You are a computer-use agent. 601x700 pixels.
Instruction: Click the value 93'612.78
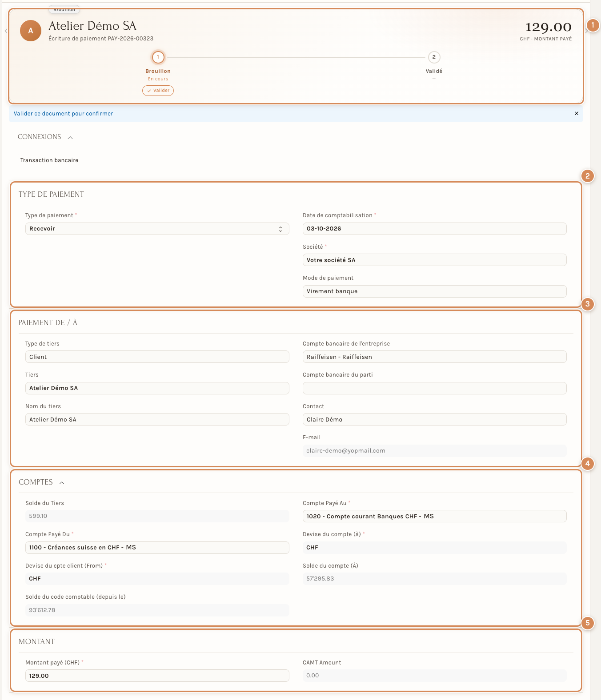click(x=157, y=610)
